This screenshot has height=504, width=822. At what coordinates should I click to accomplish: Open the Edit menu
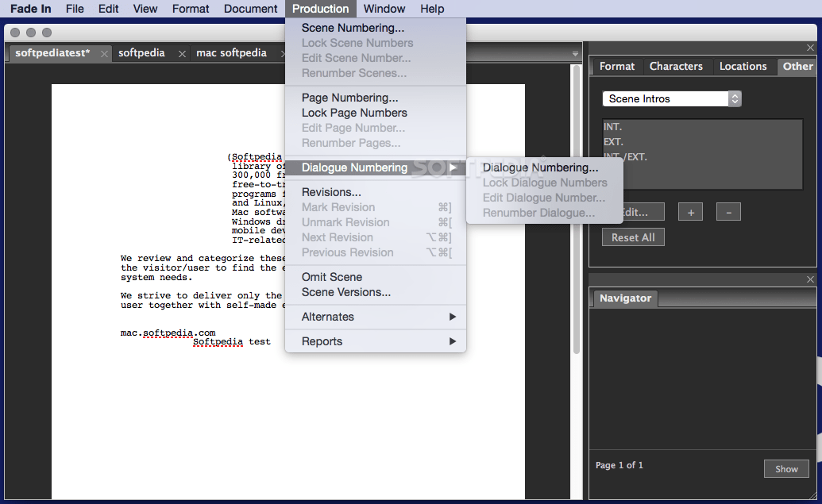[109, 9]
